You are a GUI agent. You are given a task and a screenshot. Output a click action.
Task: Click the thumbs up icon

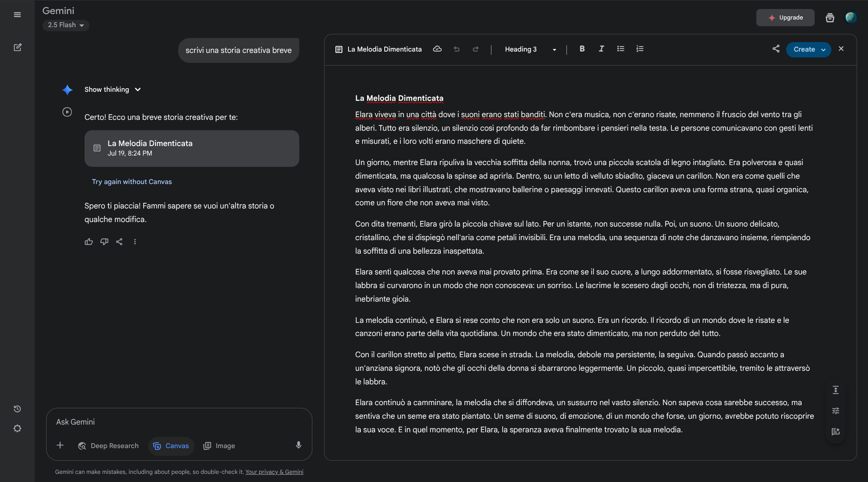point(89,242)
